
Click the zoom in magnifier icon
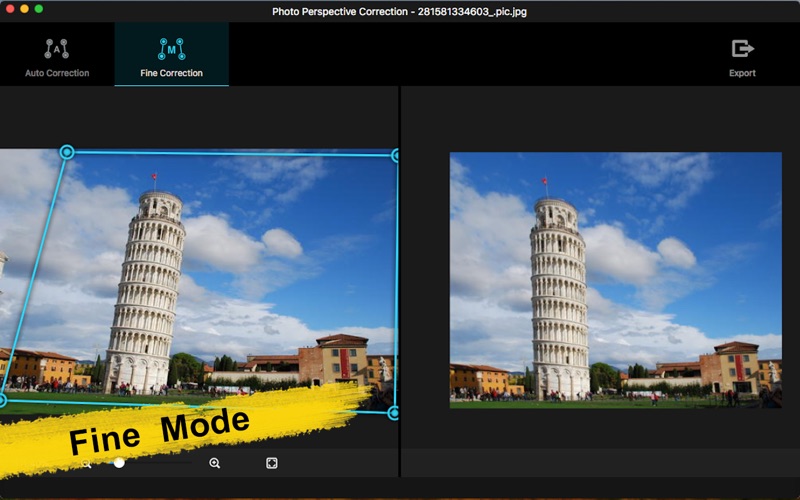pyautogui.click(x=215, y=463)
